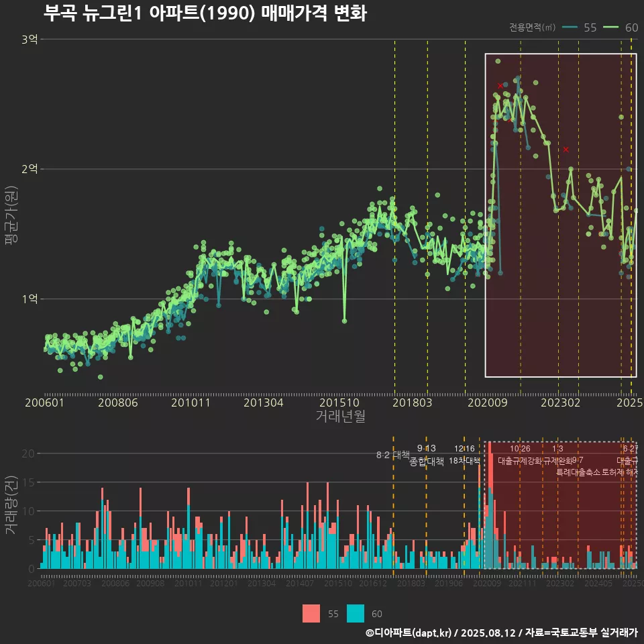Click the '1억' price axis label

(30, 299)
